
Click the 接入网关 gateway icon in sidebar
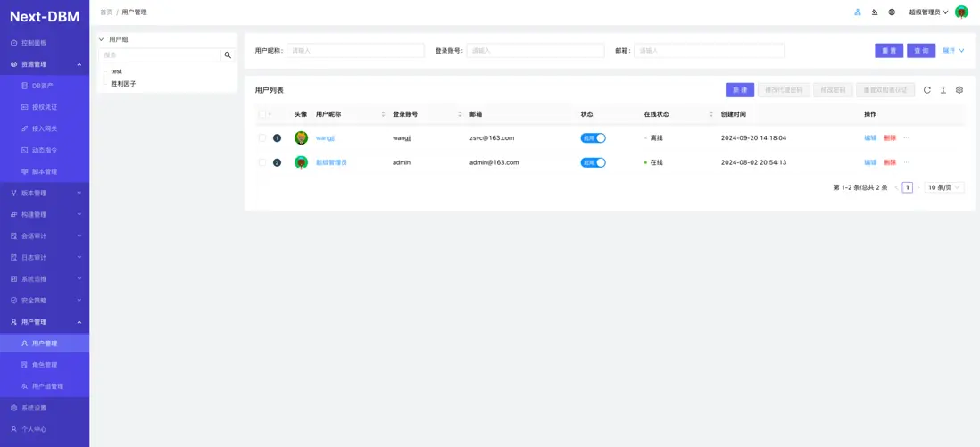[24, 128]
